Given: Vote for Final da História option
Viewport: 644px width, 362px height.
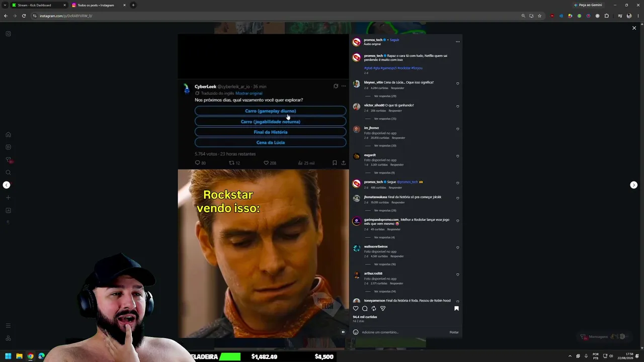Looking at the screenshot, I should coord(271,132).
